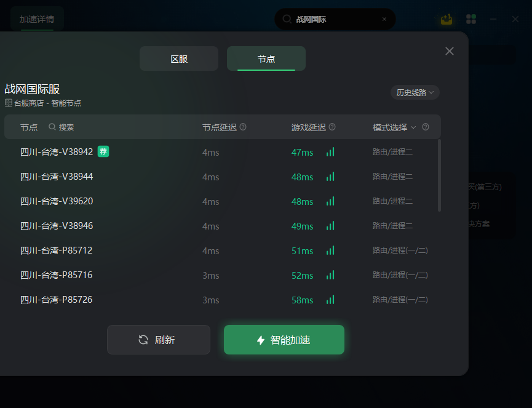Image resolution: width=532 pixels, height=408 pixels.
Task: Click 4ms node latency for V38942
Action: coord(211,153)
